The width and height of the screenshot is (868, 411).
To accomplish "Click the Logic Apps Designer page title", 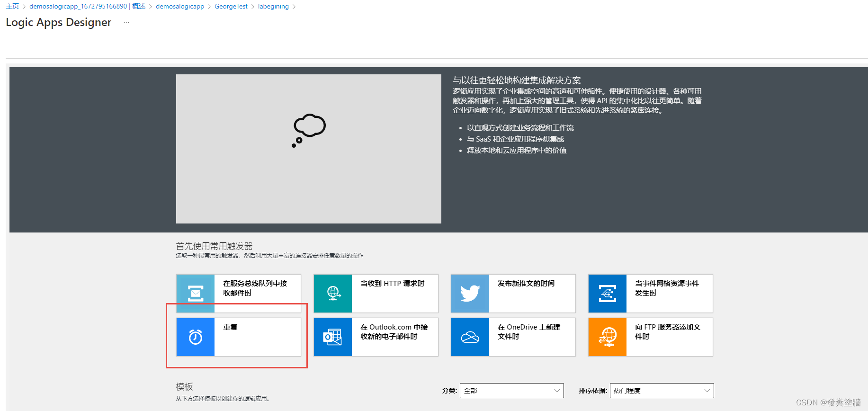I will click(59, 22).
